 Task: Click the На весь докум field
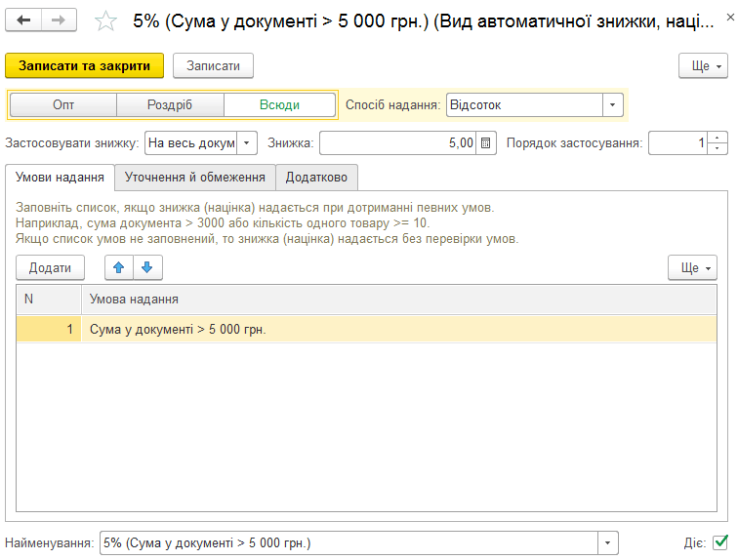(x=191, y=143)
